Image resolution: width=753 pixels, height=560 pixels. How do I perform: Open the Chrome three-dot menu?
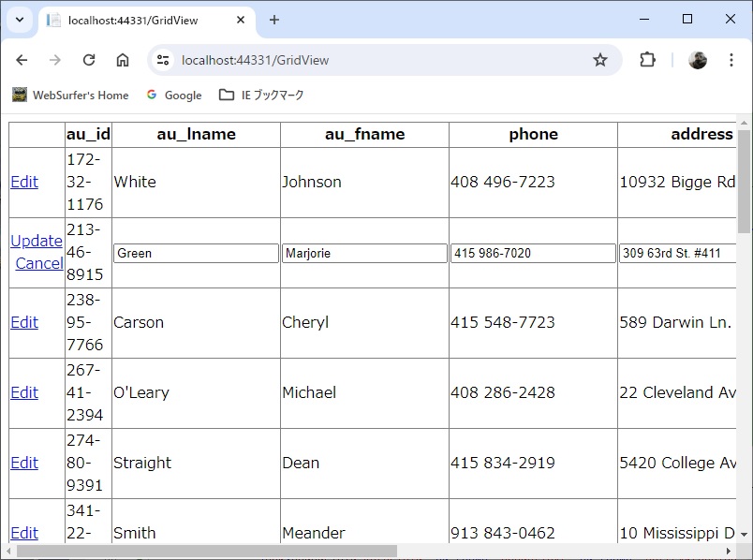click(731, 59)
